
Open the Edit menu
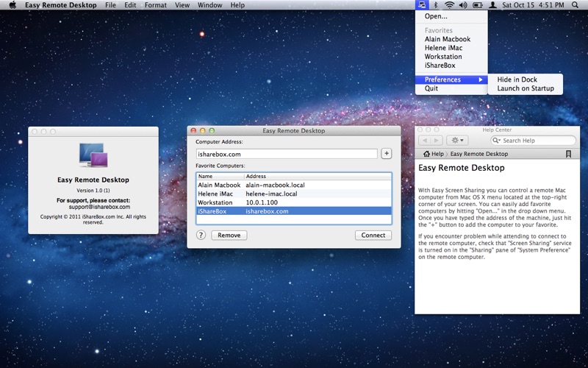pyautogui.click(x=130, y=5)
